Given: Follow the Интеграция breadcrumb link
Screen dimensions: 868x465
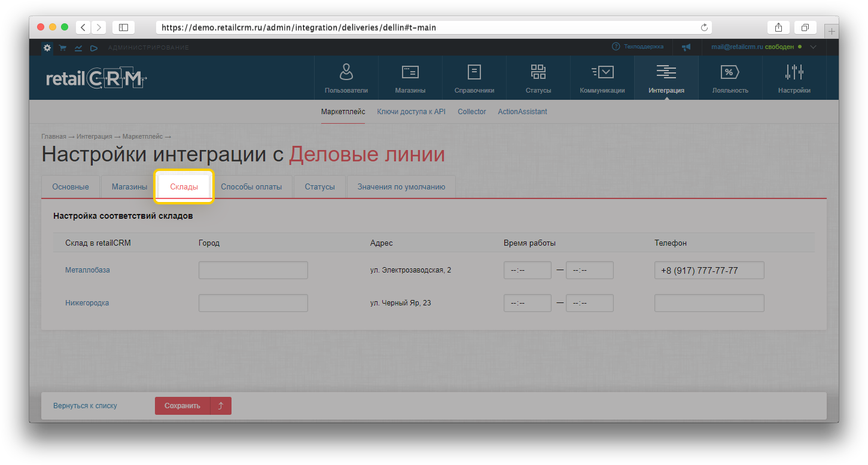Looking at the screenshot, I should pyautogui.click(x=95, y=136).
